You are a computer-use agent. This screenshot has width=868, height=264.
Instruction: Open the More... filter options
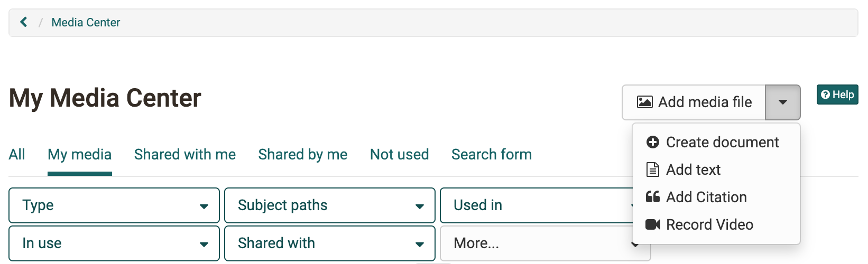click(x=537, y=243)
